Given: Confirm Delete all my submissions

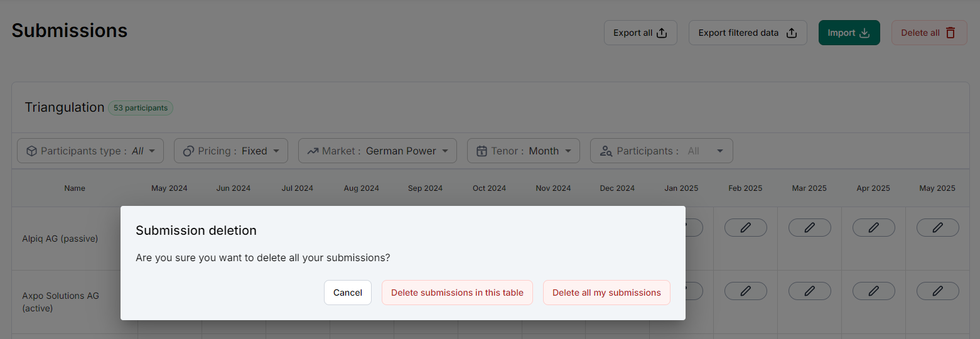Looking at the screenshot, I should [x=606, y=293].
